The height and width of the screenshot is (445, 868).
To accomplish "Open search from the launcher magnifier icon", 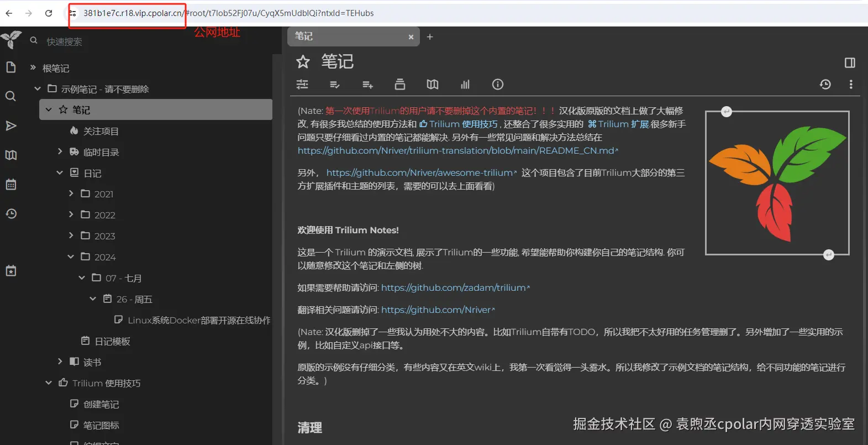I will 10,96.
